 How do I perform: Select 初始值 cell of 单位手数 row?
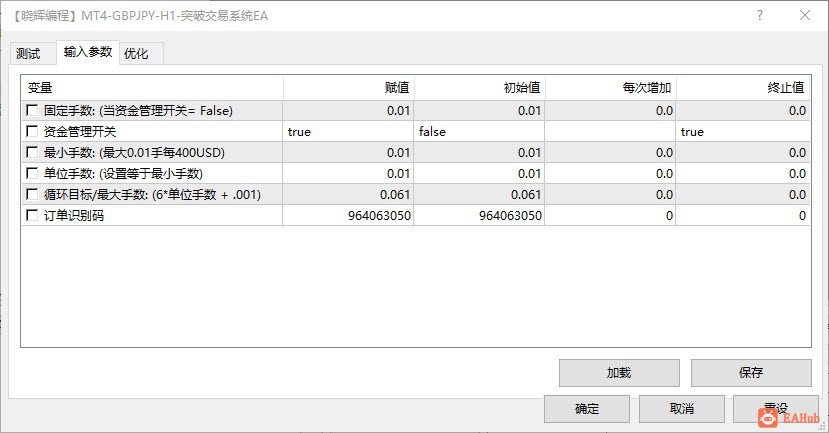[x=480, y=173]
